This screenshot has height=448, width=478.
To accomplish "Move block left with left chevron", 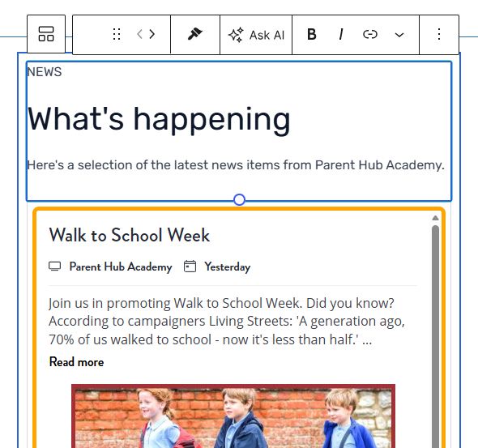I will point(139,34).
